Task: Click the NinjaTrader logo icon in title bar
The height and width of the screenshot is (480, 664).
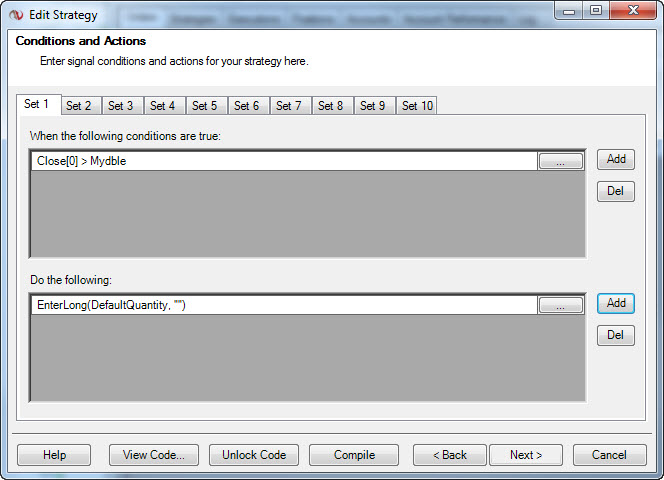Action: pos(17,15)
